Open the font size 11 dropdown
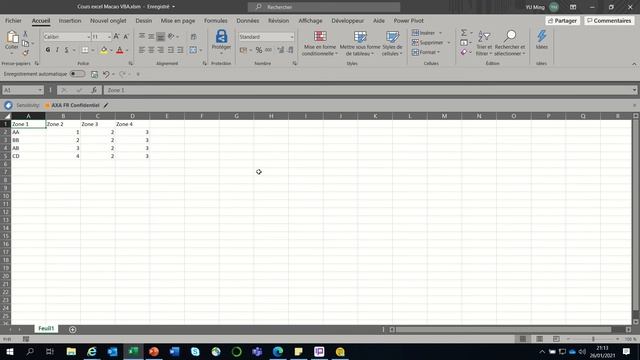Screen dimensions: 640x360 coord(109,37)
